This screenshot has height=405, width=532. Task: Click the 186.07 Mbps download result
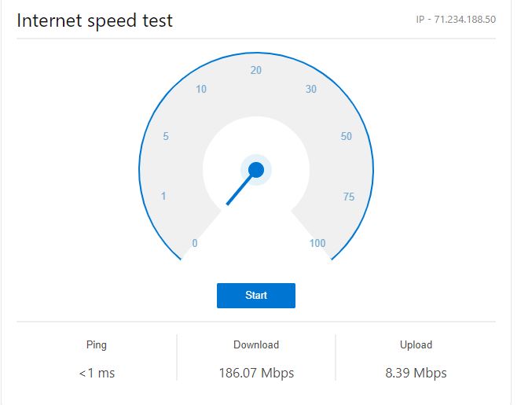[x=256, y=373]
